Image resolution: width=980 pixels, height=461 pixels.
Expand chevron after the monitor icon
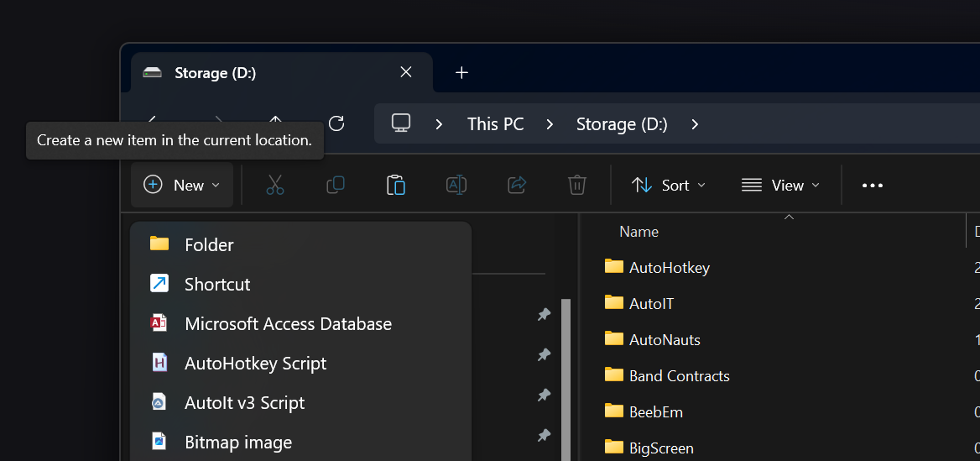440,123
